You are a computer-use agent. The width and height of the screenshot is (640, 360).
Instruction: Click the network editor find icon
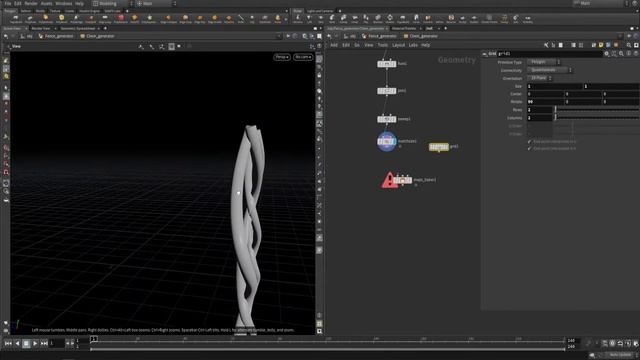pyautogui.click(x=629, y=45)
